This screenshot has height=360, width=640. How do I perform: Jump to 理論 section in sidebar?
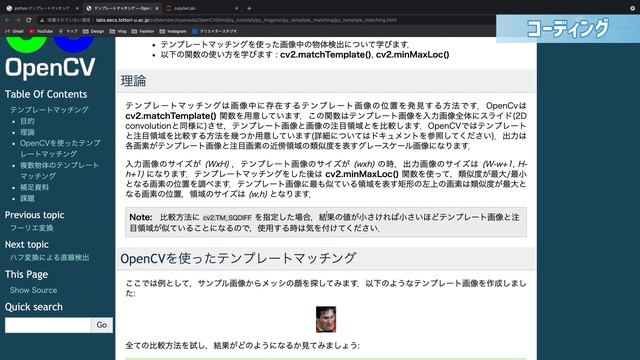tap(27, 132)
